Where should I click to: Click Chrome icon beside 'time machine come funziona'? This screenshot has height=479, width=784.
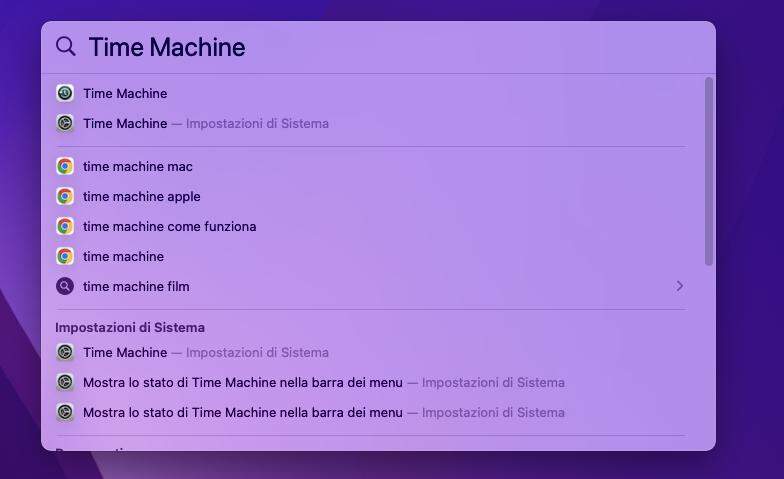(x=65, y=226)
